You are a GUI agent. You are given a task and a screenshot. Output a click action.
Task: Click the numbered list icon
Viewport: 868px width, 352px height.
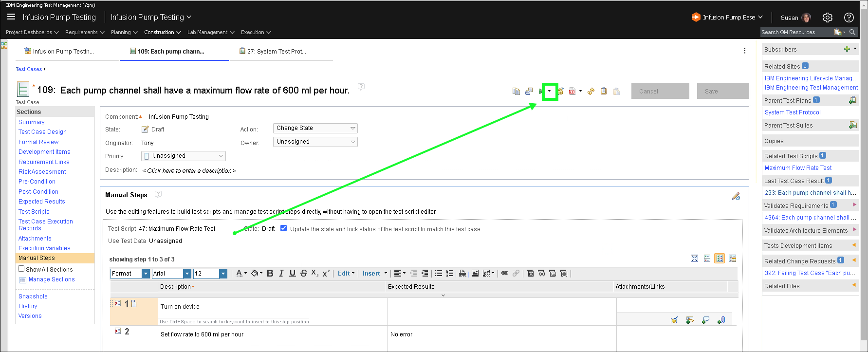(450, 274)
